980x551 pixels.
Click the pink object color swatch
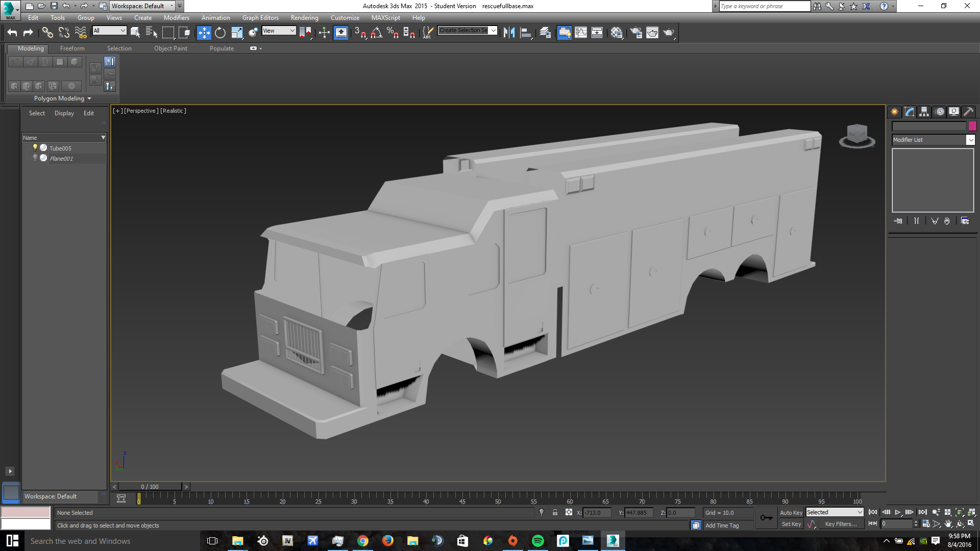[972, 126]
